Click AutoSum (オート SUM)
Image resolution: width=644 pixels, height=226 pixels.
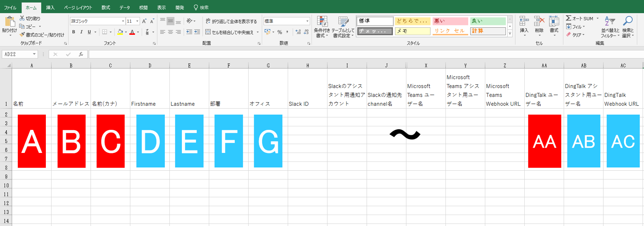pos(580,18)
